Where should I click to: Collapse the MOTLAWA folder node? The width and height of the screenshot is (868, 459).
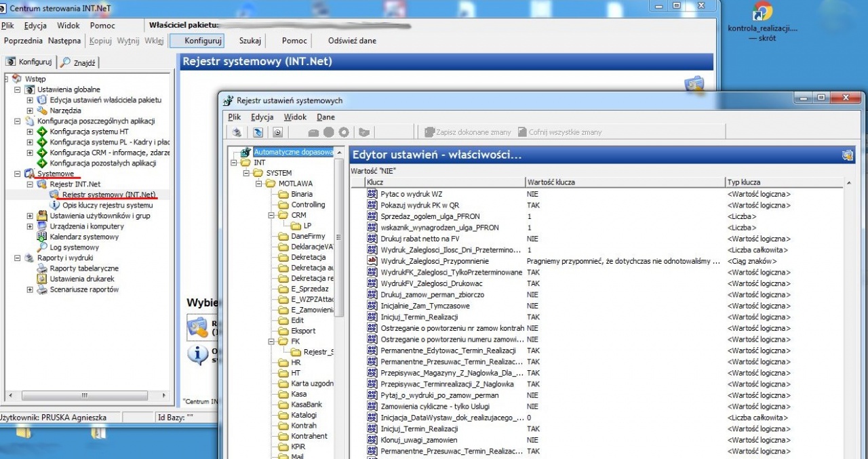pyautogui.click(x=260, y=184)
